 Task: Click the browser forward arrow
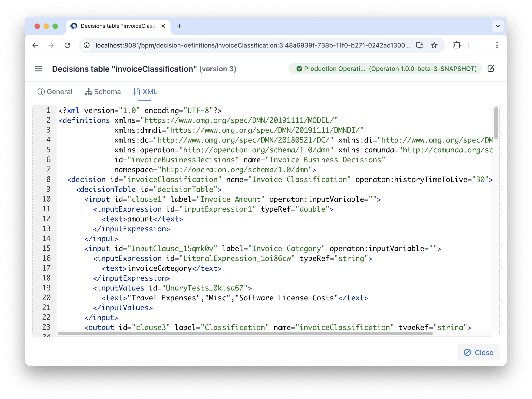[51, 45]
